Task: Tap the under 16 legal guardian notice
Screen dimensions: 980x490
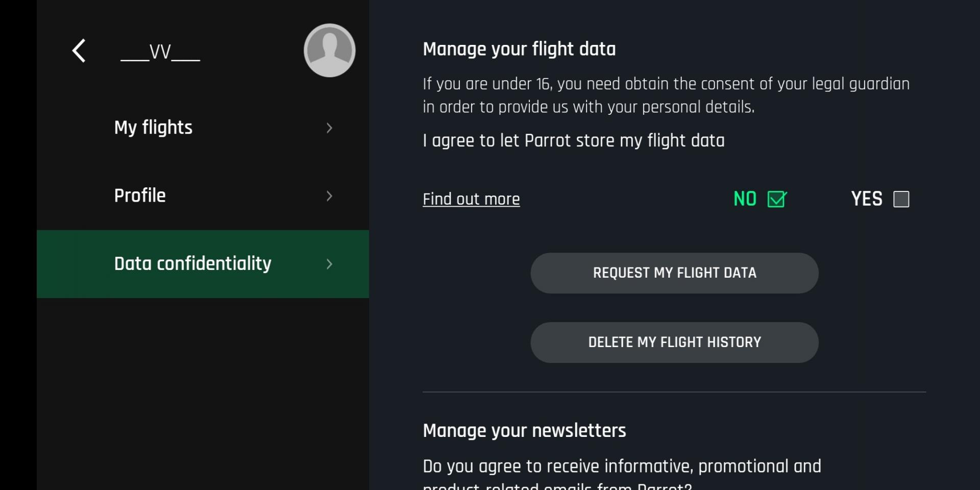Action: pyautogui.click(x=666, y=95)
